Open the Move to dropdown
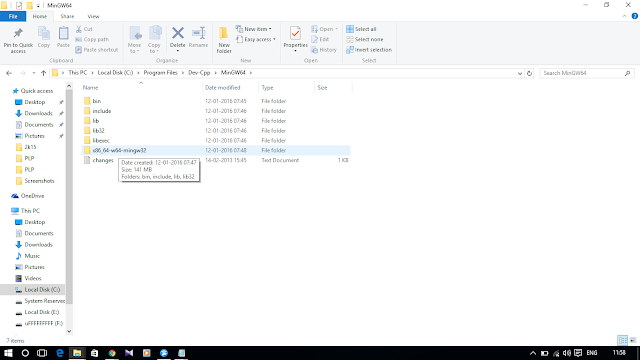Viewport: 640px width, 360px height. click(134, 40)
